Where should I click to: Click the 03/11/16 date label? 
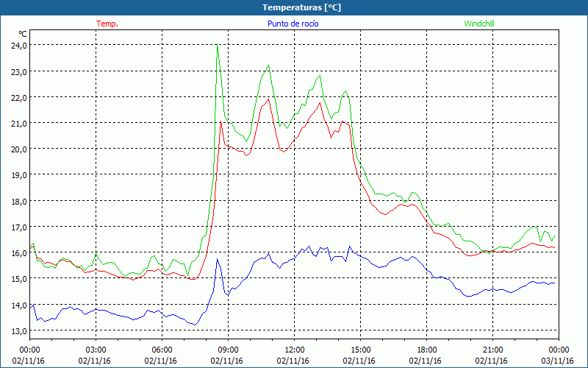(558, 361)
